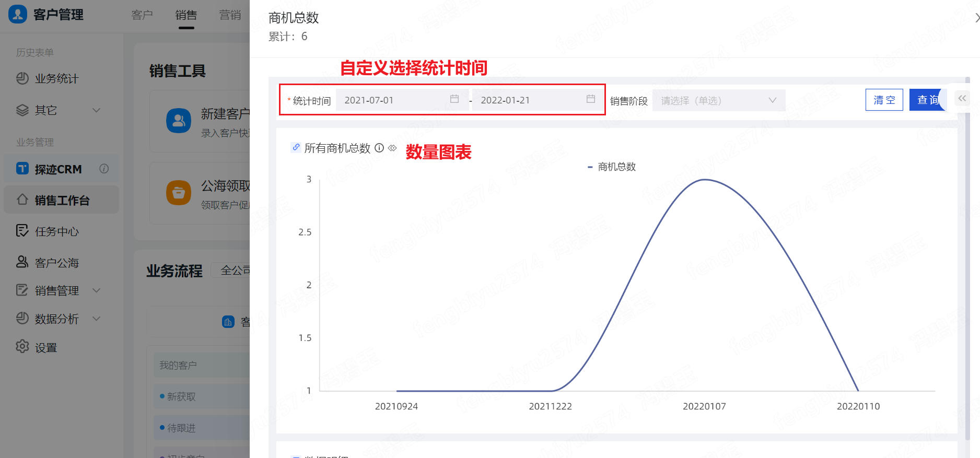
Task: Click the start date field 2021-07-01
Action: [401, 100]
